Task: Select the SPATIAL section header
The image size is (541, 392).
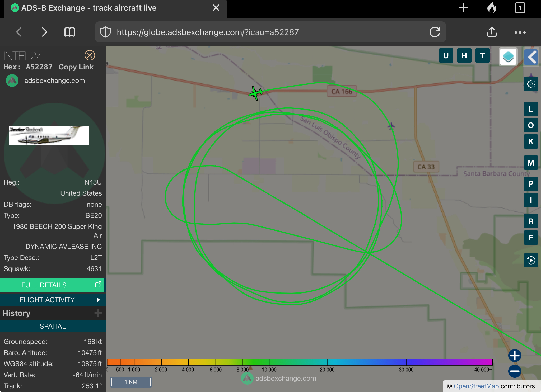Action: tap(53, 326)
